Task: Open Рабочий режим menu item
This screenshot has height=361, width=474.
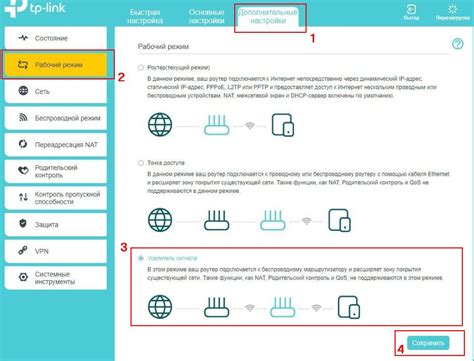Action: coord(56,65)
